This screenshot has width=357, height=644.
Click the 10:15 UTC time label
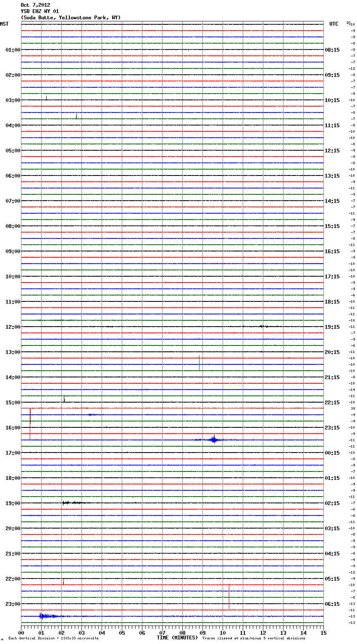pyautogui.click(x=332, y=100)
